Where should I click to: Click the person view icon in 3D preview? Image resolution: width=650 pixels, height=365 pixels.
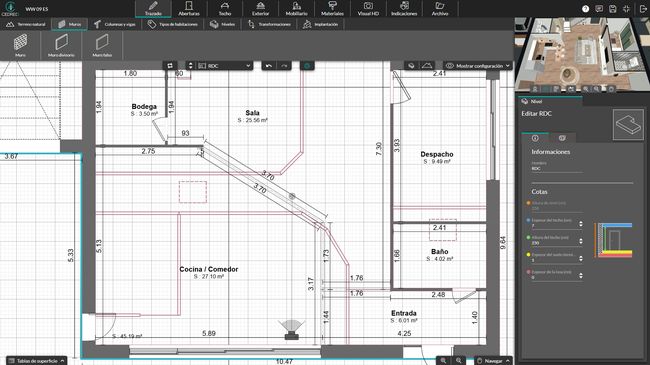[x=535, y=89]
